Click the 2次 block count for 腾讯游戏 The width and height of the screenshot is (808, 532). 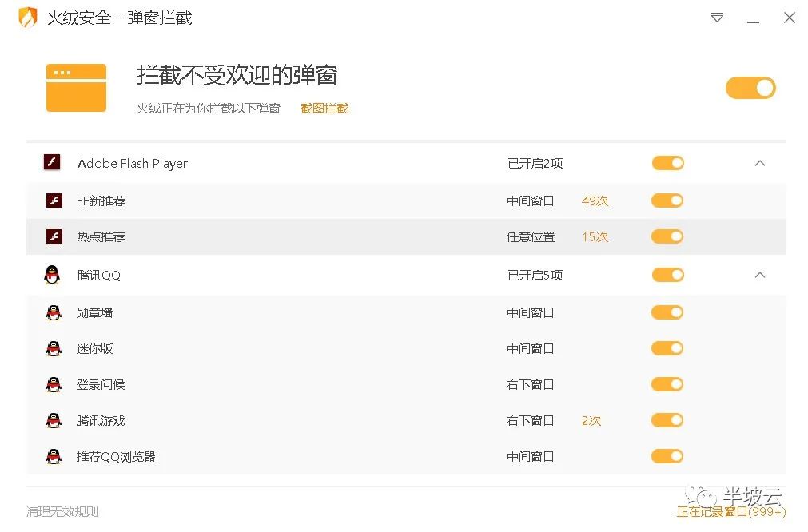(591, 421)
